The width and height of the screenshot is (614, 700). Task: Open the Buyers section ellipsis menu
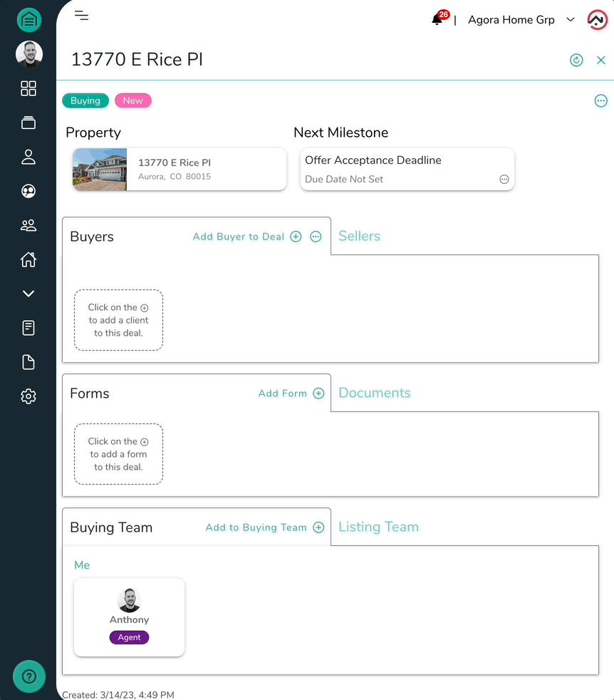(316, 237)
